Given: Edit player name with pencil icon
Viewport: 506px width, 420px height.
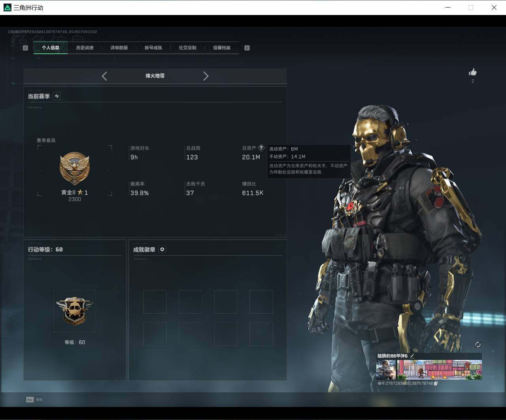Looking at the screenshot, I should 412,356.
